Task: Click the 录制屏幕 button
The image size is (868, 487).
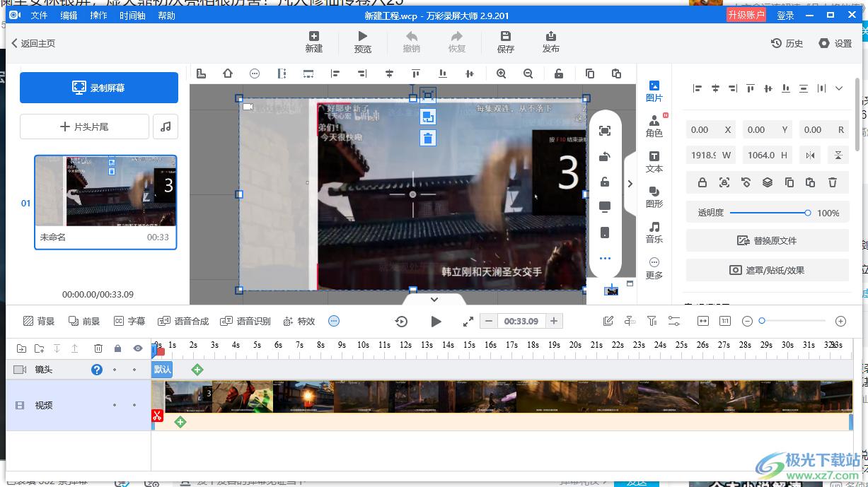Action: point(99,88)
